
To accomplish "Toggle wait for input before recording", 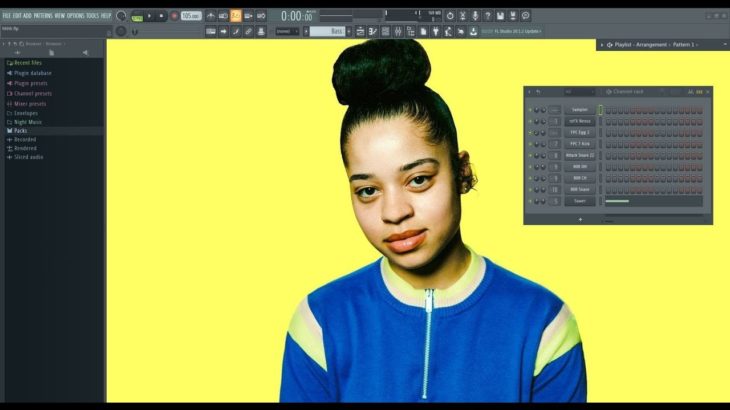I will click(223, 16).
